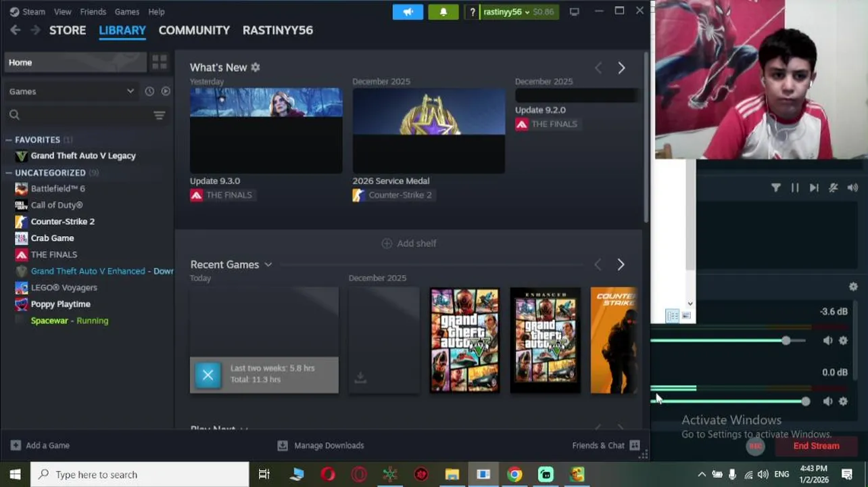Open the RASTINYY56 profile tab
The image size is (868, 487).
pyautogui.click(x=278, y=30)
